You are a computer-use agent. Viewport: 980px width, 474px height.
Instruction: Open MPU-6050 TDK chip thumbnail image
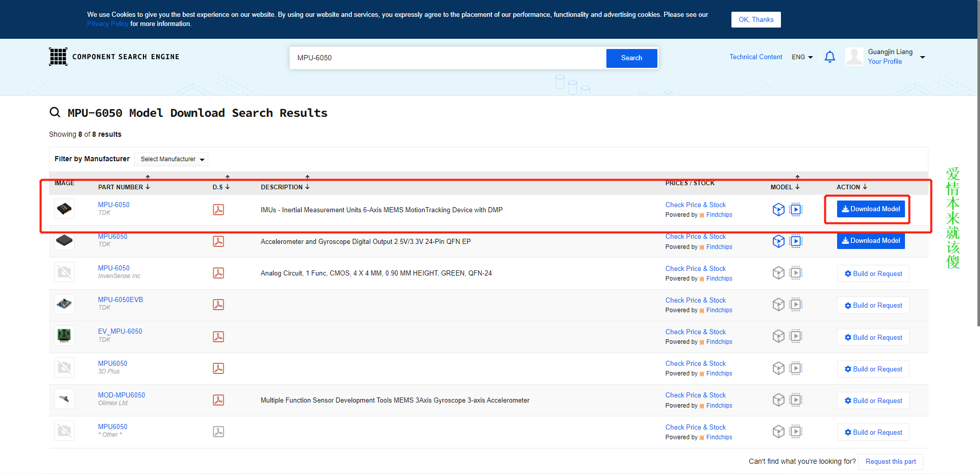64,209
